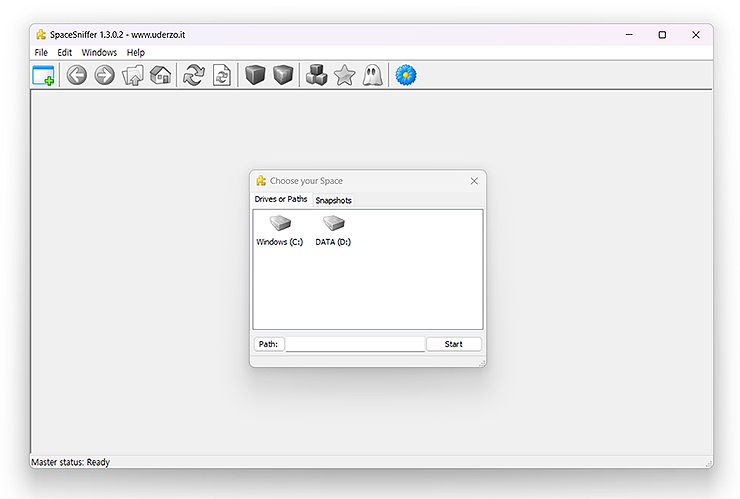Focus the Path input field
Image resolution: width=740 pixels, height=499 pixels.
click(355, 344)
